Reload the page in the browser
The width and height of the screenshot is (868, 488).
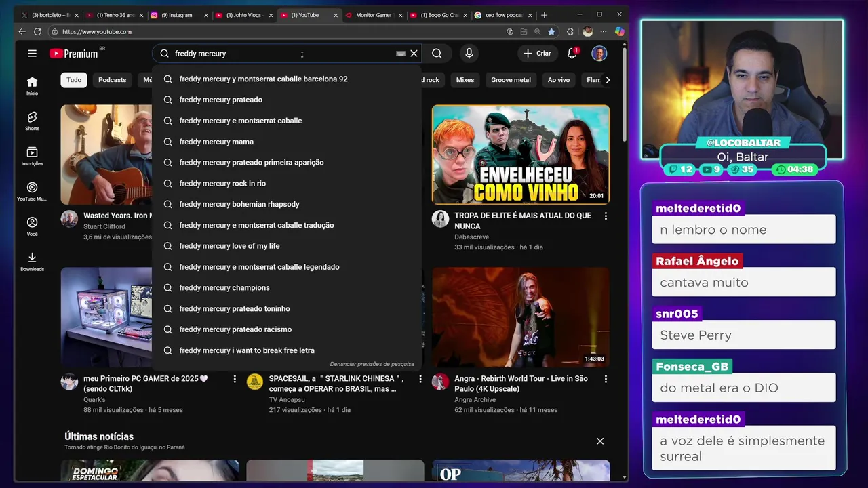37,32
